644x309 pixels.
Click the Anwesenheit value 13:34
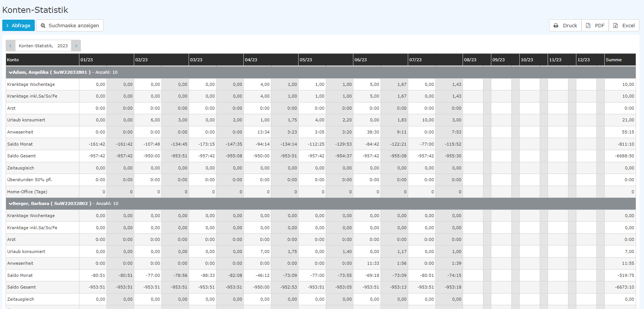[x=263, y=132]
